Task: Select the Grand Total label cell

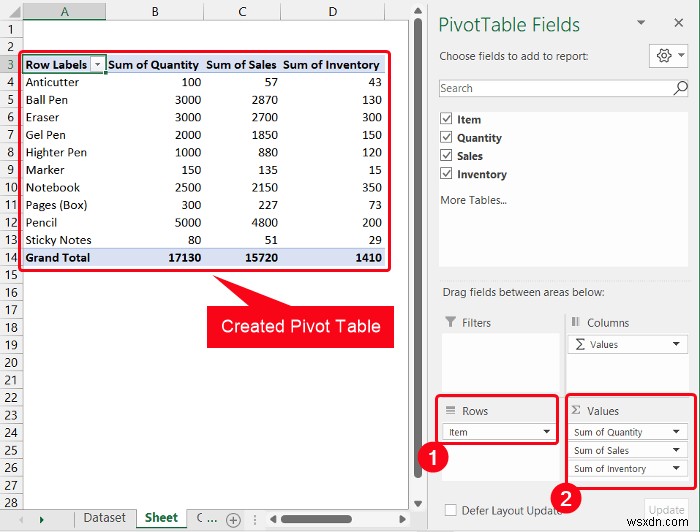Action: point(64,258)
